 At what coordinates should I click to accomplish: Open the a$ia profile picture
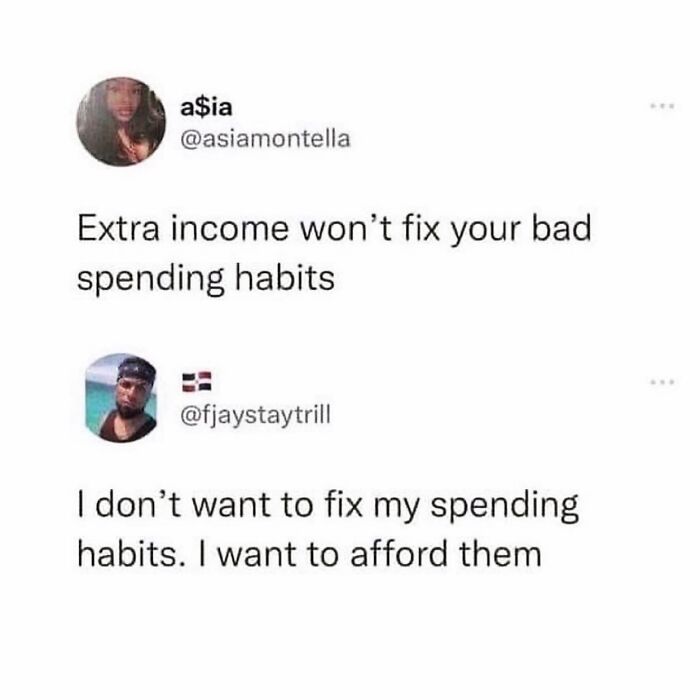pyautogui.click(x=121, y=122)
